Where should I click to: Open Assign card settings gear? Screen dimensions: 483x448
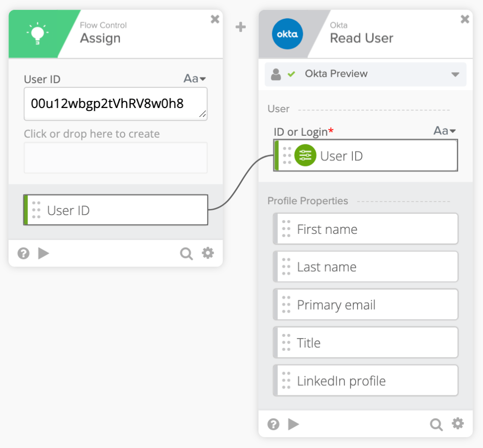[x=208, y=253]
